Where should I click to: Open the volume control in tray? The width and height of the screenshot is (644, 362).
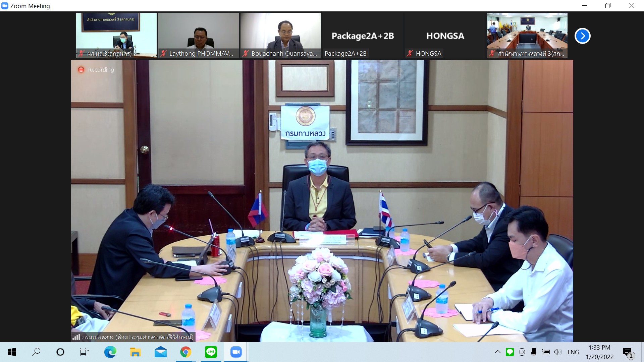click(558, 352)
